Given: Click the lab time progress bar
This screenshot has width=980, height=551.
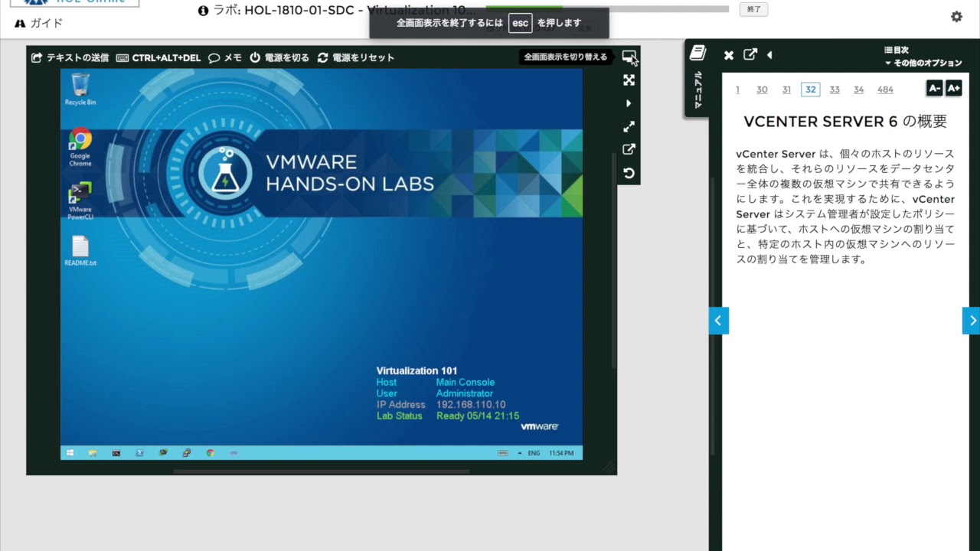Looking at the screenshot, I should (x=607, y=9).
